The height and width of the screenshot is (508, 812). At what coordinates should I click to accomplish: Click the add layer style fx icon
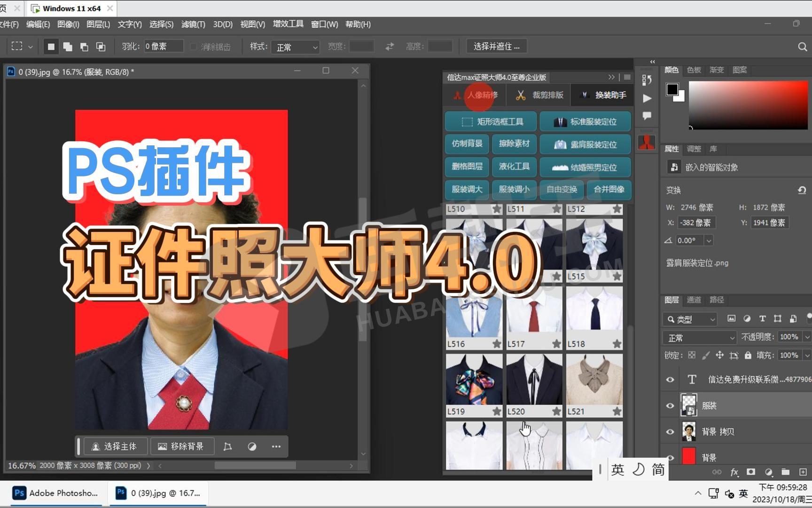pos(734,472)
